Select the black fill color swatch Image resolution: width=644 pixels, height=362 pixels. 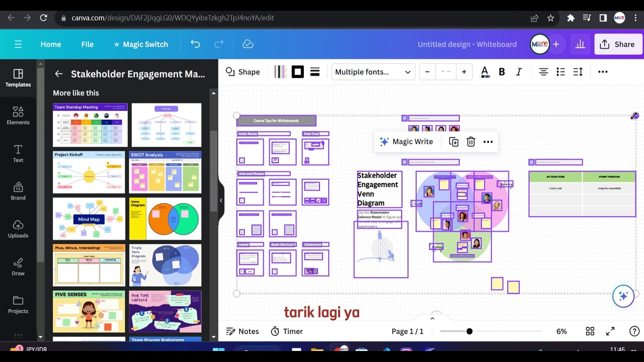pyautogui.click(x=297, y=71)
